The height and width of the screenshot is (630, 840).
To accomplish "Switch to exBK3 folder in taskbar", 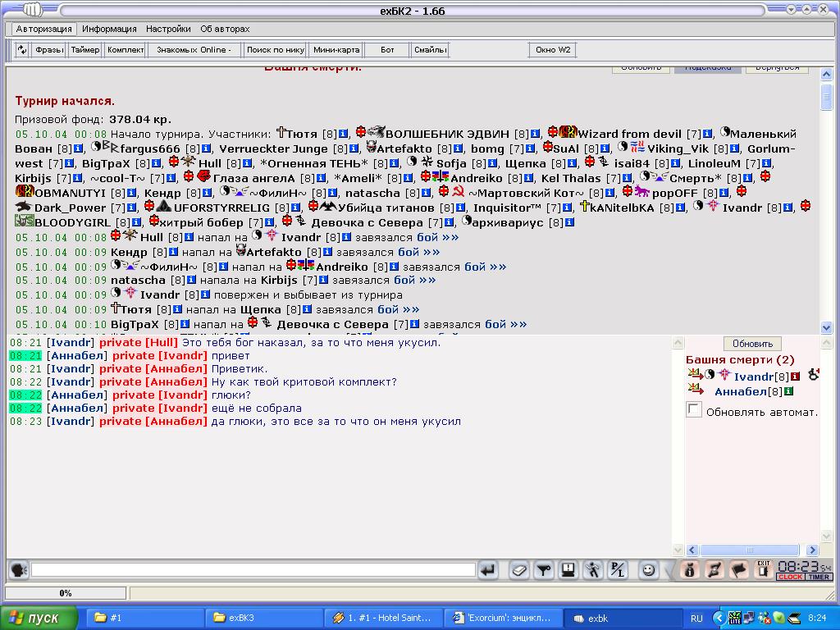I will tap(264, 618).
